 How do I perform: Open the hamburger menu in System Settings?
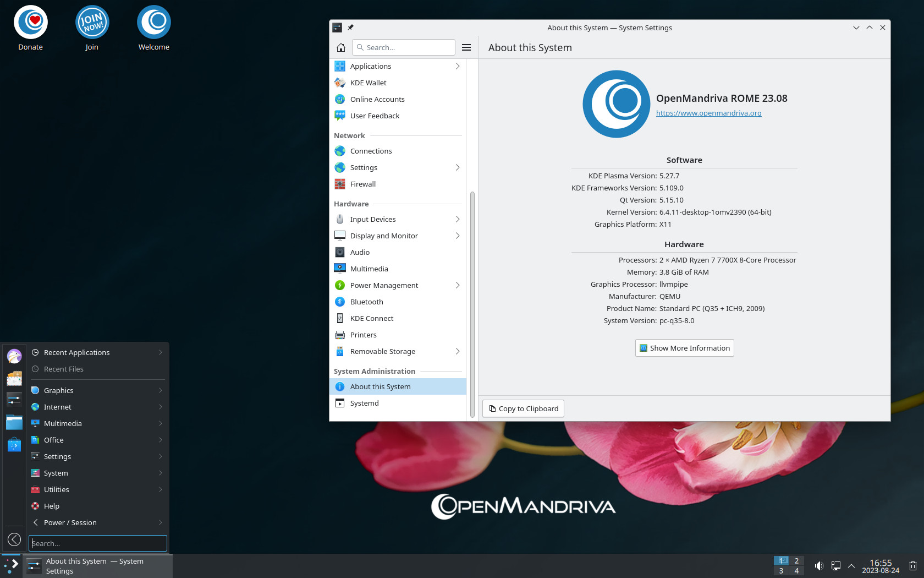coord(466,47)
